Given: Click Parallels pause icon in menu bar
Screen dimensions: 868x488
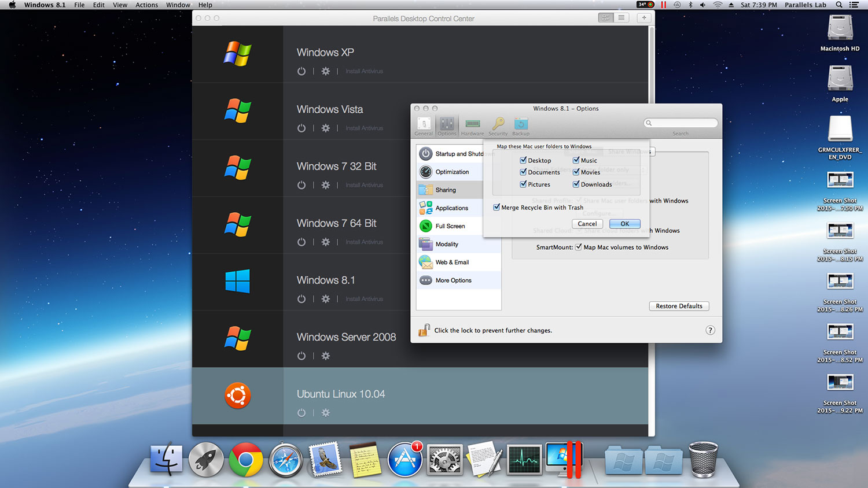Looking at the screenshot, I should click(663, 5).
